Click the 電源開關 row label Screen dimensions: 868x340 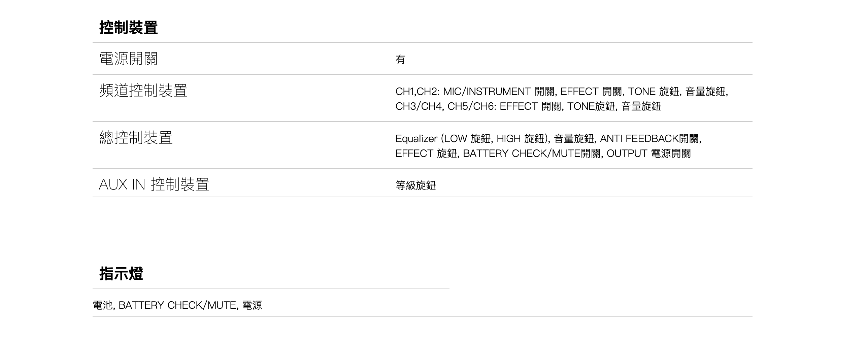tap(128, 59)
